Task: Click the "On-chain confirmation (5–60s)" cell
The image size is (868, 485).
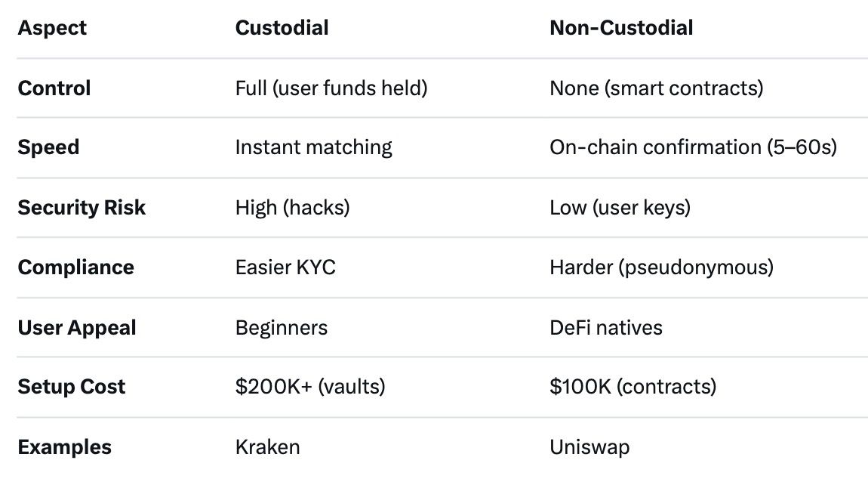Action: [693, 147]
